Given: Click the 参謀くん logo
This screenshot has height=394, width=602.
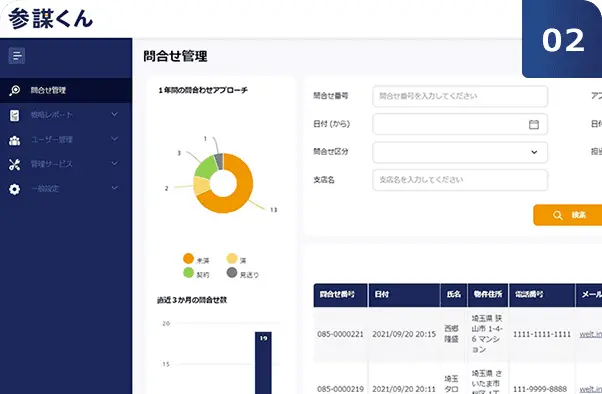Looking at the screenshot, I should click(51, 18).
